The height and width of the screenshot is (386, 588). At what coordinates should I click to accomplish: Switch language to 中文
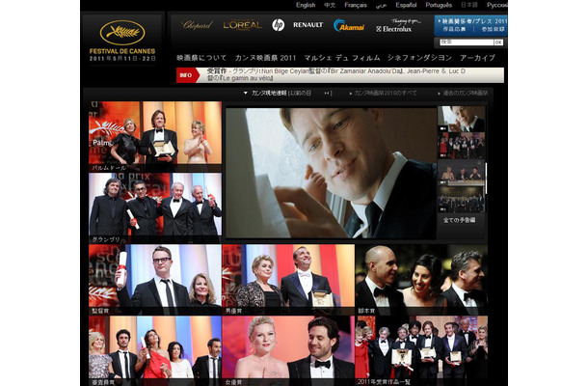[x=330, y=5]
